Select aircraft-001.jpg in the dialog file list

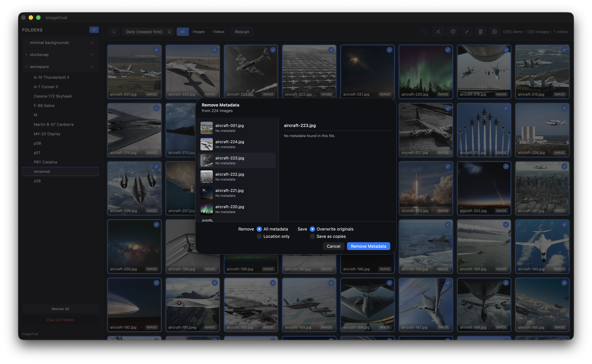point(237,128)
